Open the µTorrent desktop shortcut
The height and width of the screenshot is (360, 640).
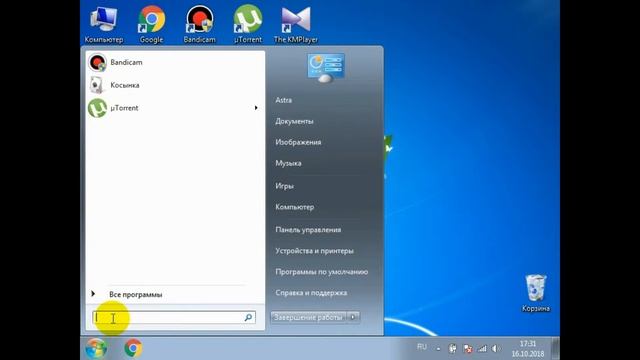coord(247,24)
